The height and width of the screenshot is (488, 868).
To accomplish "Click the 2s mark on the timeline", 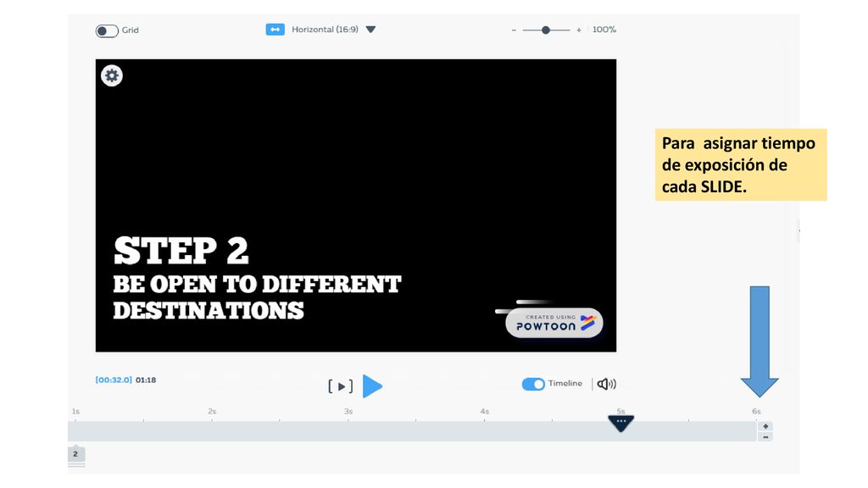I will pos(212,411).
